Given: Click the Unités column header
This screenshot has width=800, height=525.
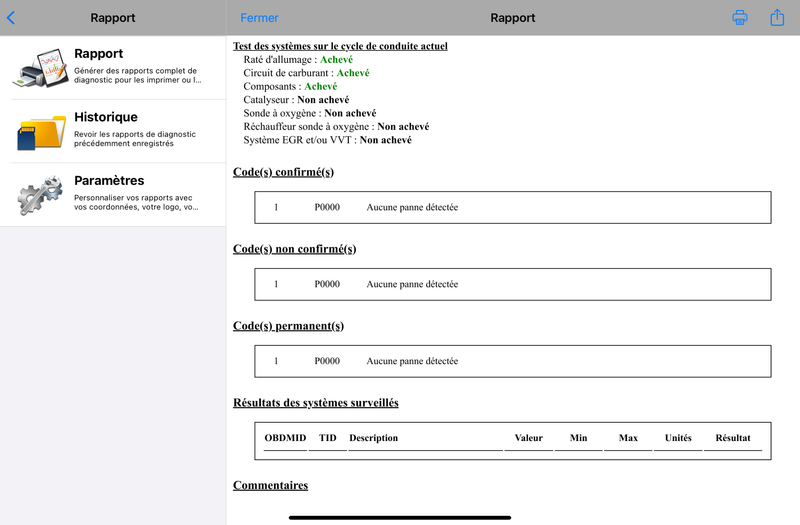Looking at the screenshot, I should pyautogui.click(x=678, y=438).
